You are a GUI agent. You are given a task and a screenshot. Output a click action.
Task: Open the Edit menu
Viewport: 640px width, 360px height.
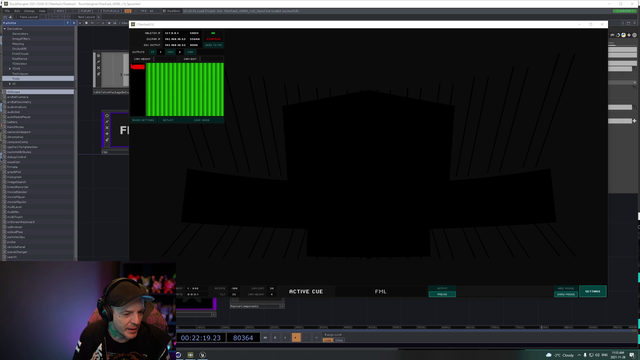(17, 11)
